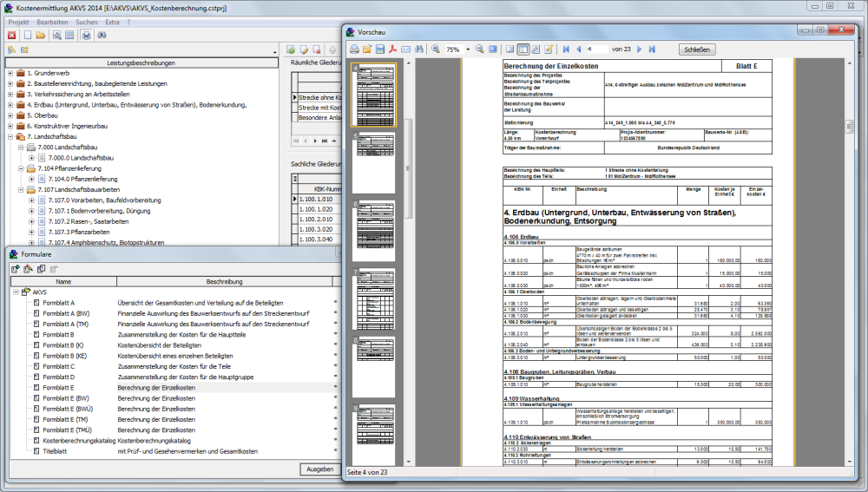The height and width of the screenshot is (492, 868).
Task: Click the new blank document icon in main toolbar
Action: (x=28, y=35)
